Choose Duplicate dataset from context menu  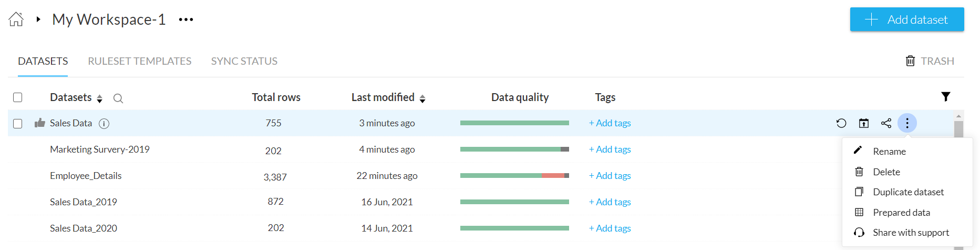908,192
